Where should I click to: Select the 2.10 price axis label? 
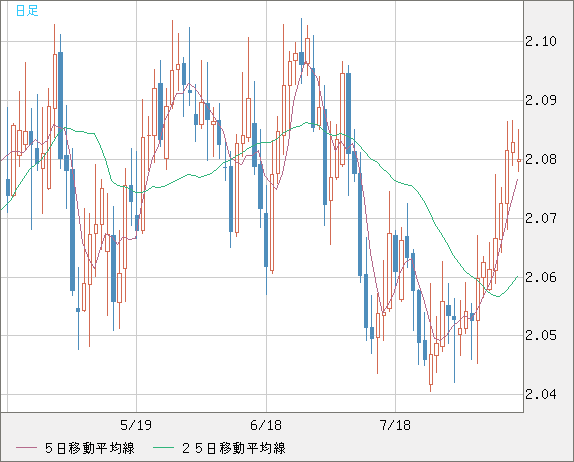click(541, 41)
